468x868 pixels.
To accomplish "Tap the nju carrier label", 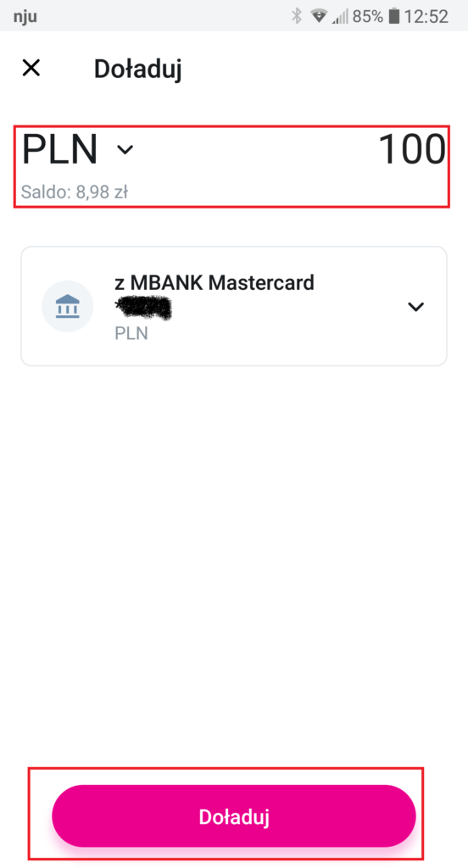I will click(25, 17).
